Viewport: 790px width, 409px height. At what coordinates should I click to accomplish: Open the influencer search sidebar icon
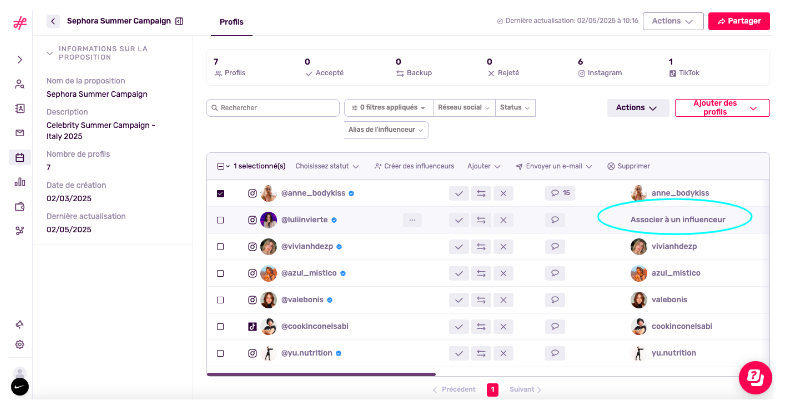[20, 84]
